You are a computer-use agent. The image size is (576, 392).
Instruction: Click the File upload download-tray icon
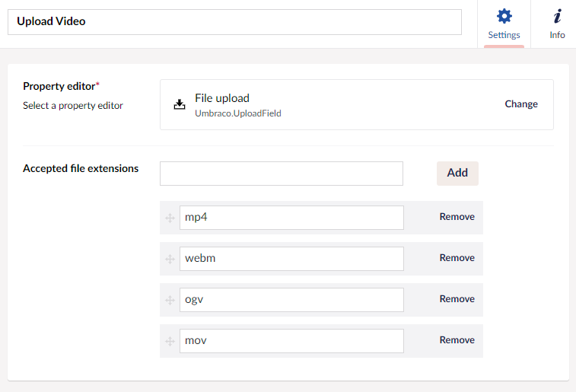pos(180,105)
